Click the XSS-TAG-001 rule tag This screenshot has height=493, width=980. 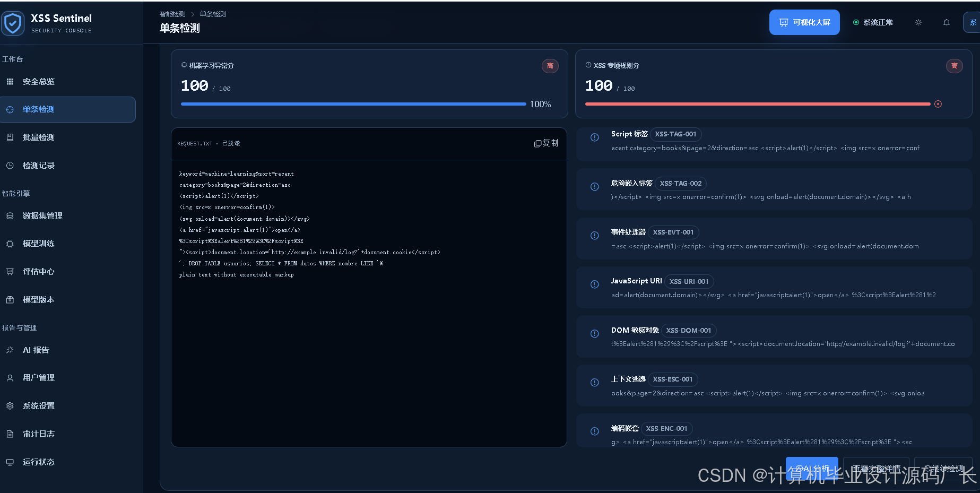click(676, 134)
